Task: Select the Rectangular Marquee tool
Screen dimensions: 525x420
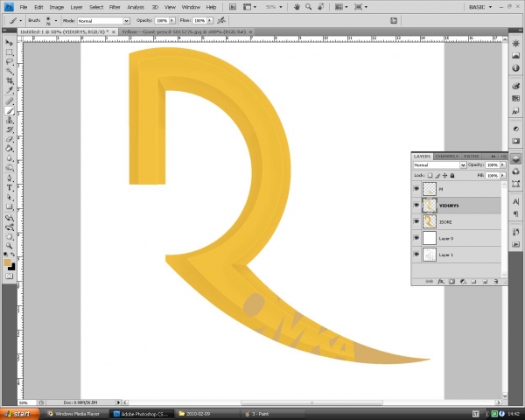Action: pos(10,52)
